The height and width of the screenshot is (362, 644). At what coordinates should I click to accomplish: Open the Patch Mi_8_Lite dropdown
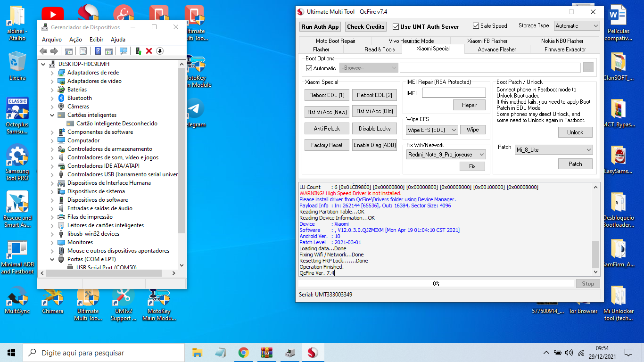554,149
